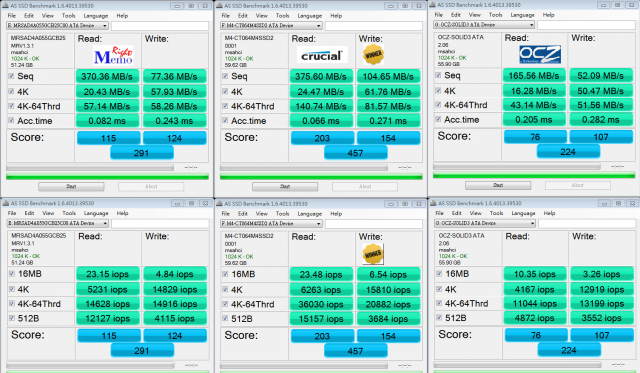640x373 pixels.
Task: Click Start in the MRSAD MB/s window
Action: (x=71, y=186)
